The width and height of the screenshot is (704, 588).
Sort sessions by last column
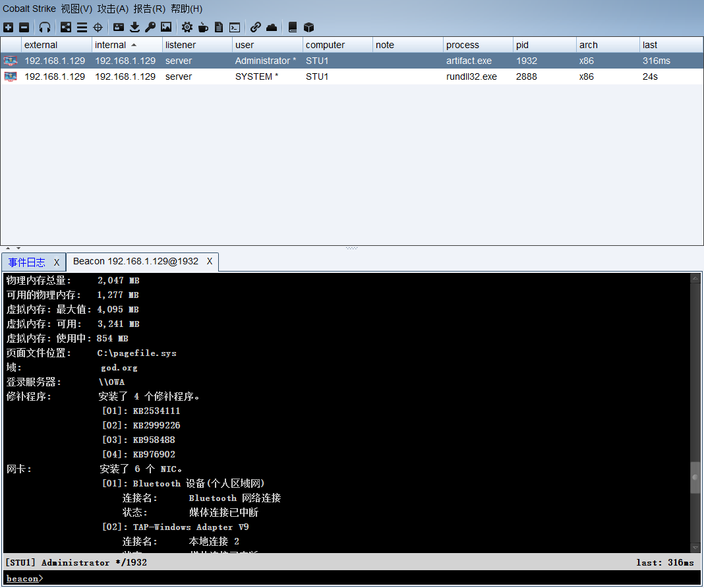click(671, 45)
